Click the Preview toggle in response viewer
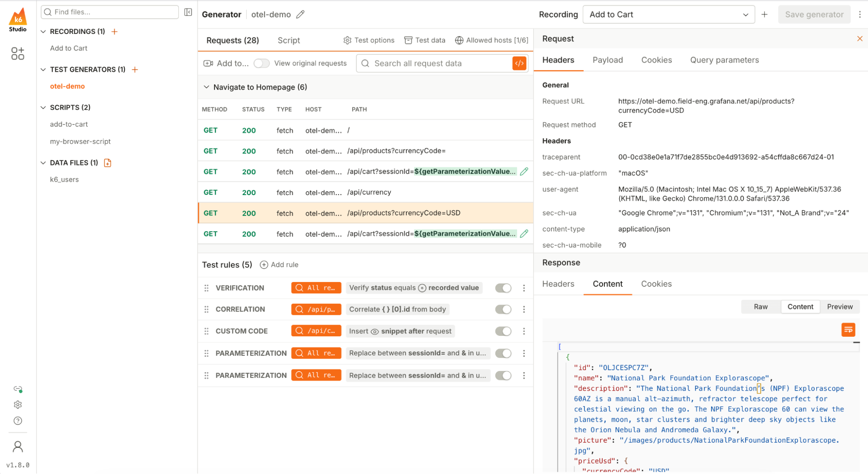The width and height of the screenshot is (868, 474). (839, 306)
